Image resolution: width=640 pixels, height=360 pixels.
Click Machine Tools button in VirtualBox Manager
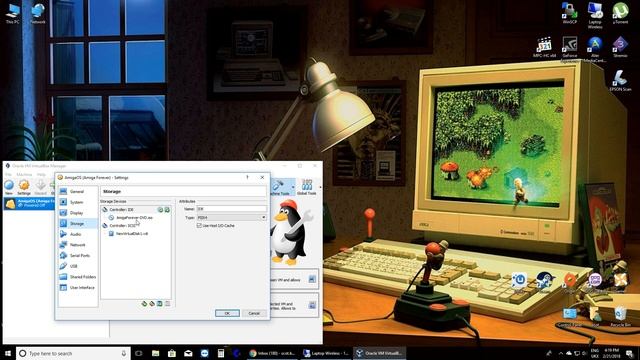(280, 187)
